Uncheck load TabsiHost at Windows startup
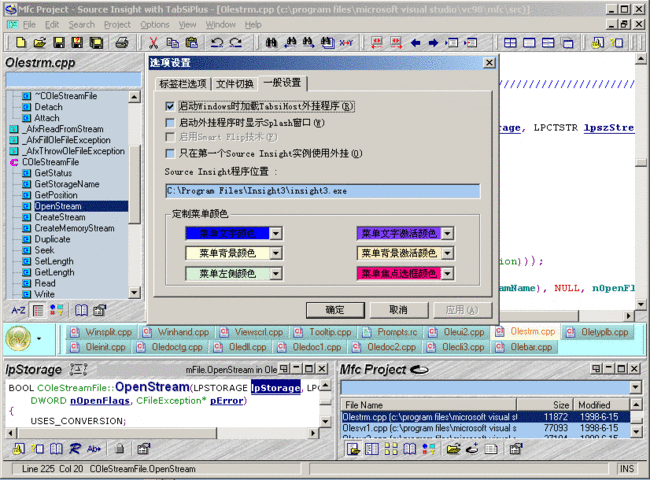 (x=170, y=107)
